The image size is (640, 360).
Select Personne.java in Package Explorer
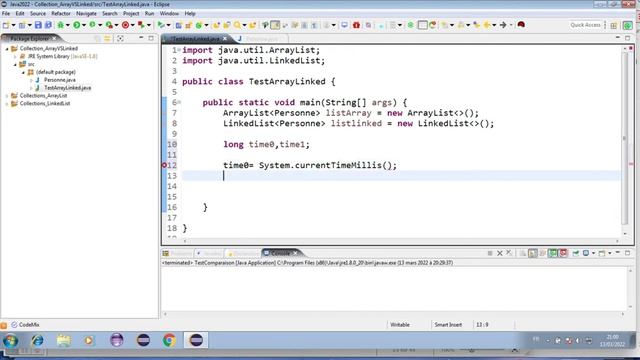(60, 80)
